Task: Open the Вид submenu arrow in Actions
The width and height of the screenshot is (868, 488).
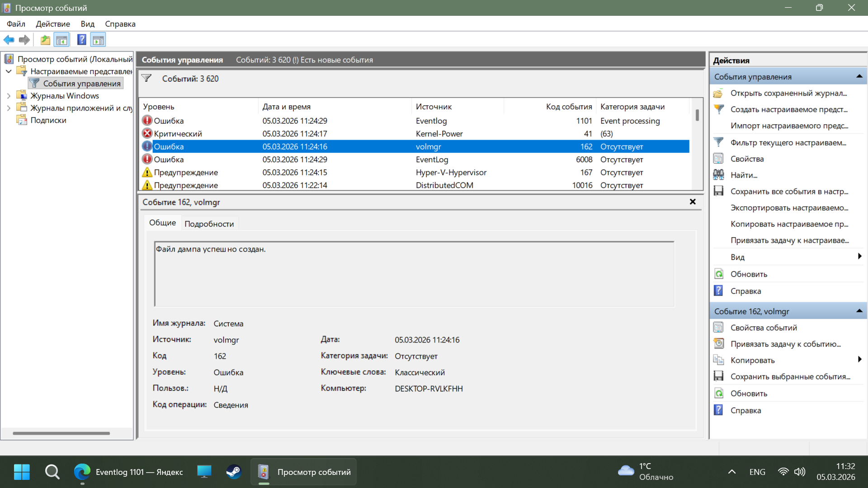Action: (859, 257)
